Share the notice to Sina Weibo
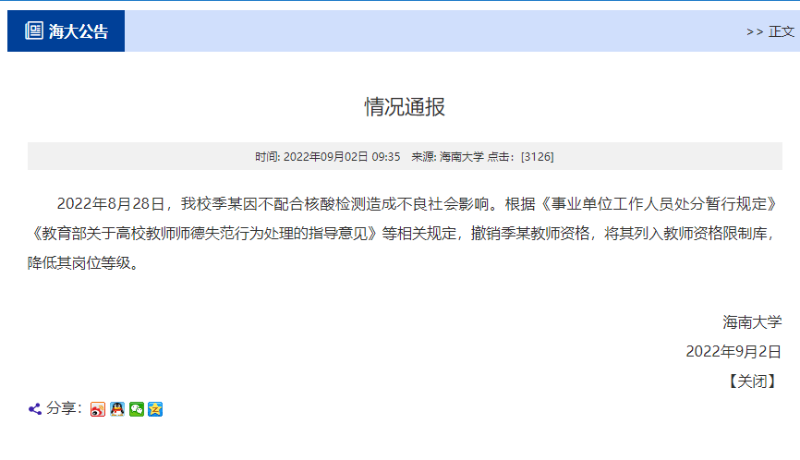 click(x=97, y=410)
